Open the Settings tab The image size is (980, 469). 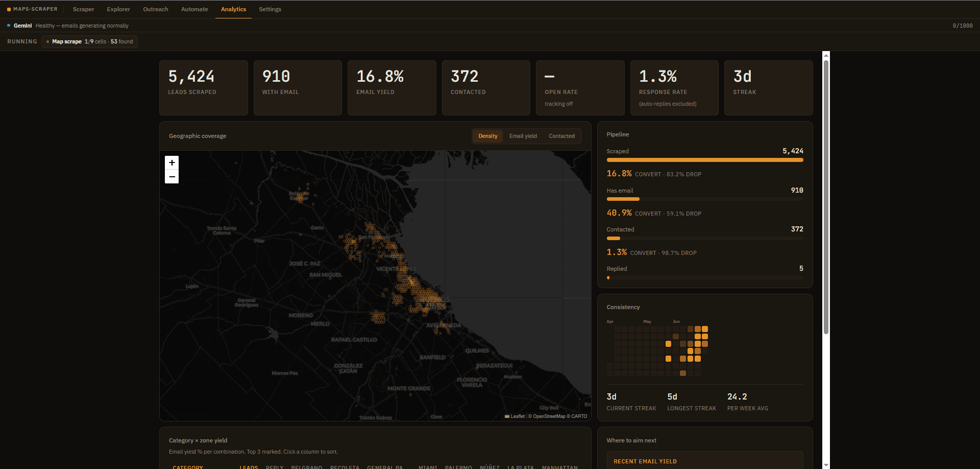(x=270, y=9)
